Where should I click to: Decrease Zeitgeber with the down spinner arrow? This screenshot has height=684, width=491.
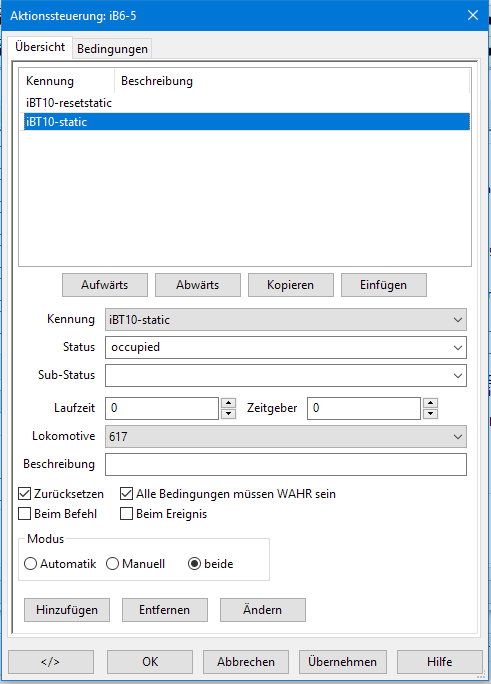430,414
